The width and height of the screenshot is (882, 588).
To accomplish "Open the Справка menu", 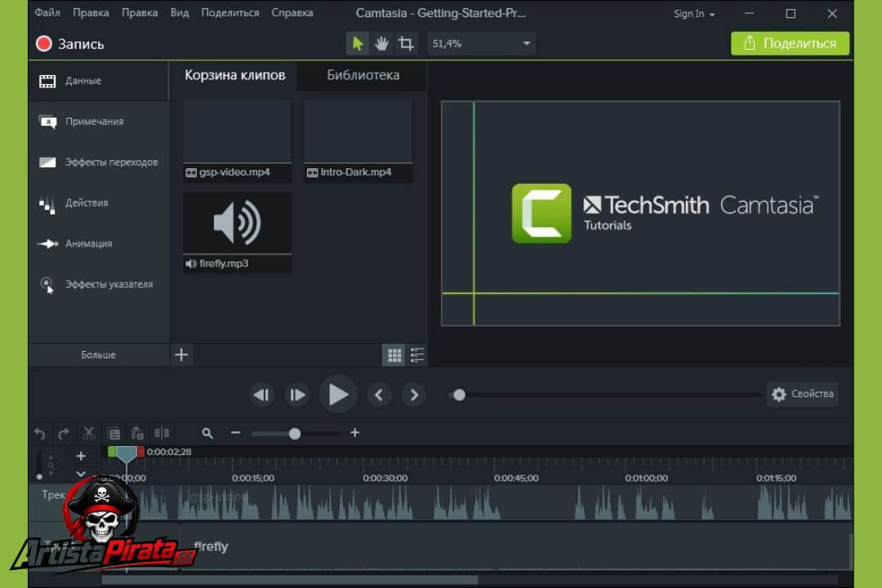I will click(x=292, y=12).
